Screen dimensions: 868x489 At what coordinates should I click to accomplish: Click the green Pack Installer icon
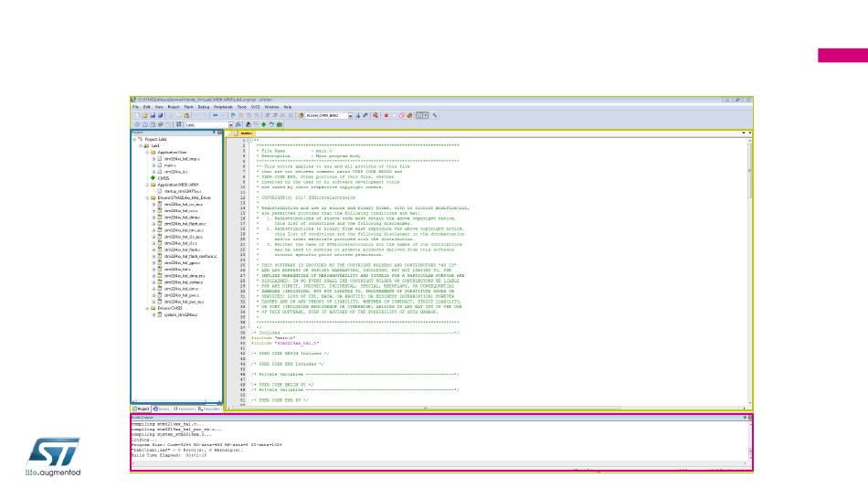coord(280,124)
